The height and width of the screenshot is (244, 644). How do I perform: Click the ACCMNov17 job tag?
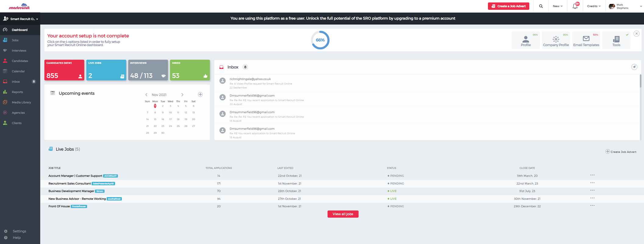(110, 176)
